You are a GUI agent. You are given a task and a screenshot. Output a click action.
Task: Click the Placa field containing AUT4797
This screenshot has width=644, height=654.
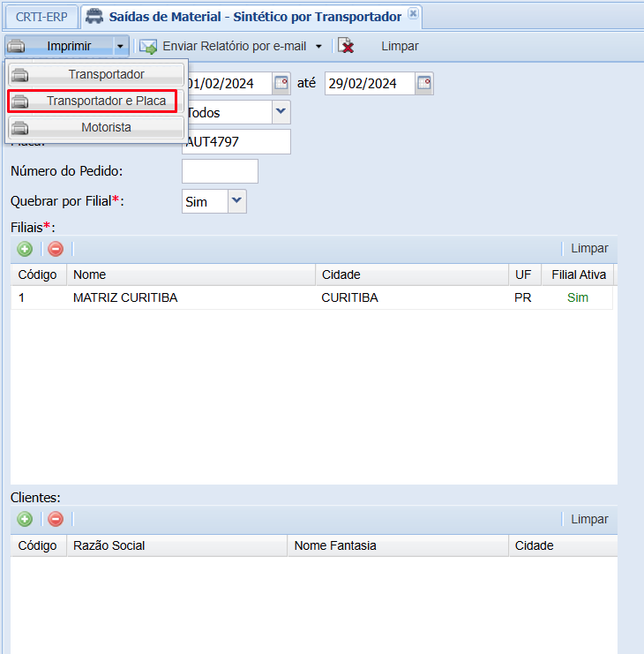pos(236,142)
